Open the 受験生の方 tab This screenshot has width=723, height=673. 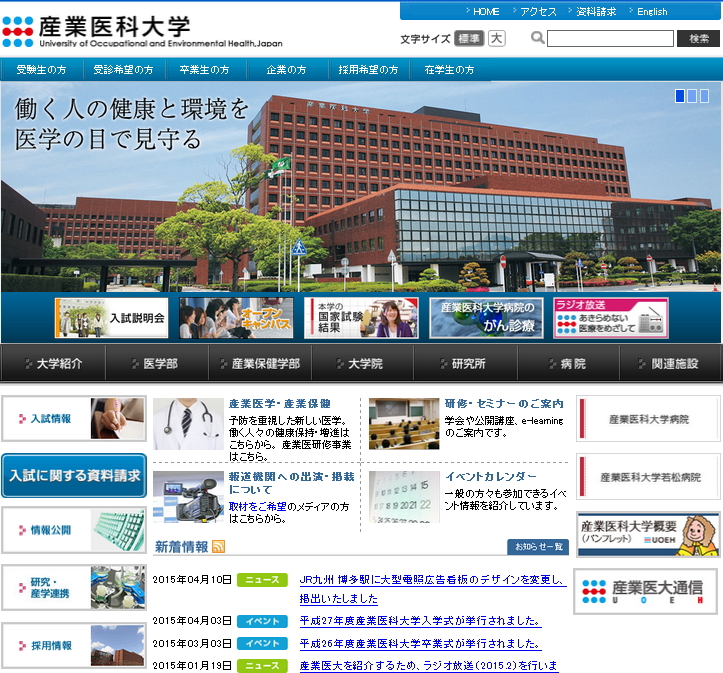tap(41, 70)
